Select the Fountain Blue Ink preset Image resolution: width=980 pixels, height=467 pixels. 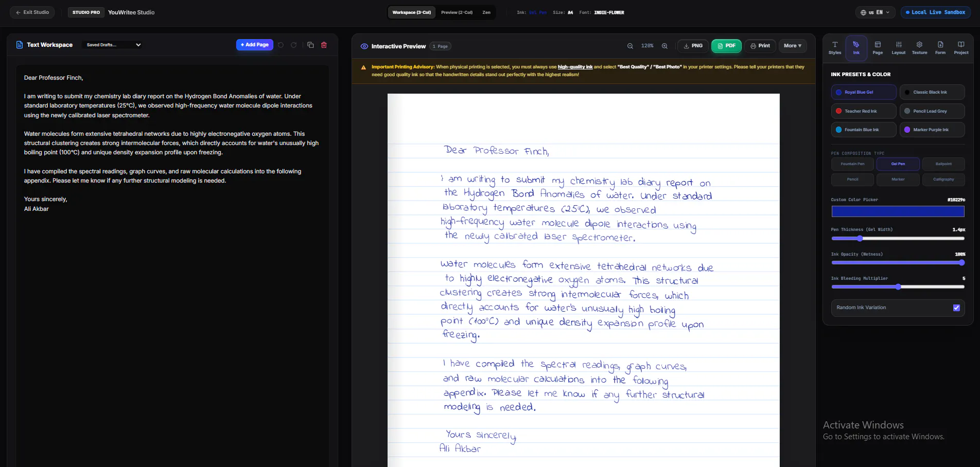(x=864, y=130)
